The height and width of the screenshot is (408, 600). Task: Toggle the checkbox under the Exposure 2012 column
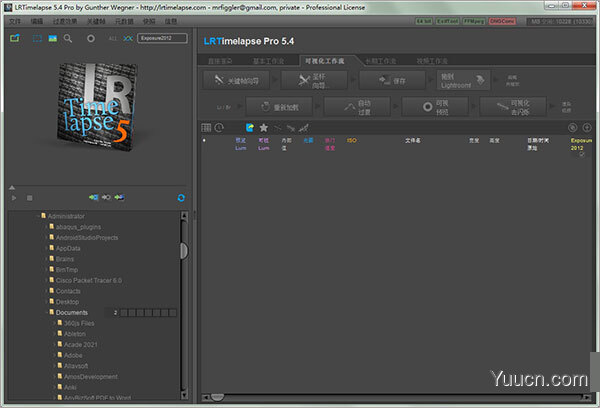coord(582,154)
